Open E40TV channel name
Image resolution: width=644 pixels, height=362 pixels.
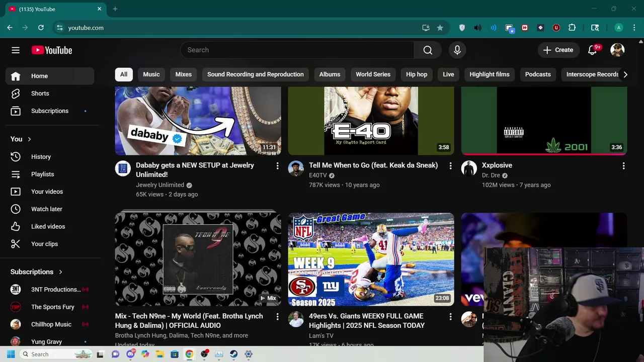click(318, 175)
